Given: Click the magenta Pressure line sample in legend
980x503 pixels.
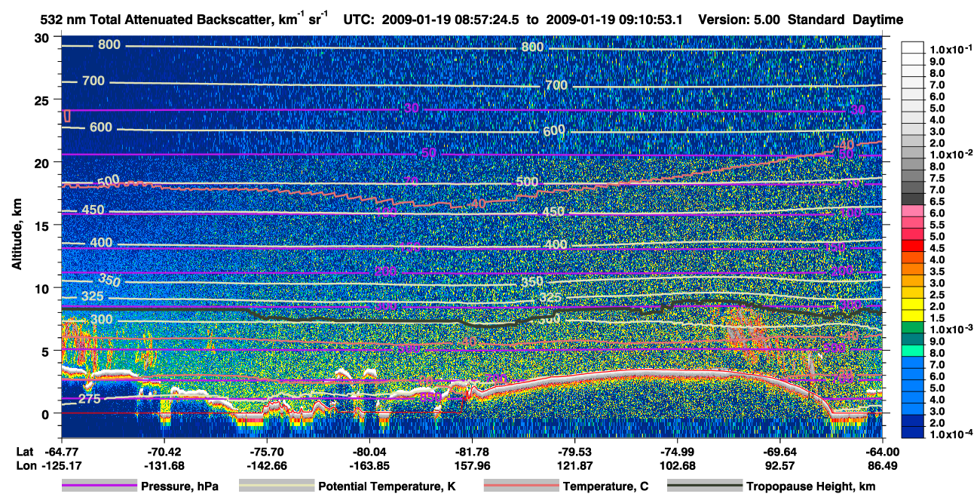Looking at the screenshot, I should pyautogui.click(x=100, y=486).
